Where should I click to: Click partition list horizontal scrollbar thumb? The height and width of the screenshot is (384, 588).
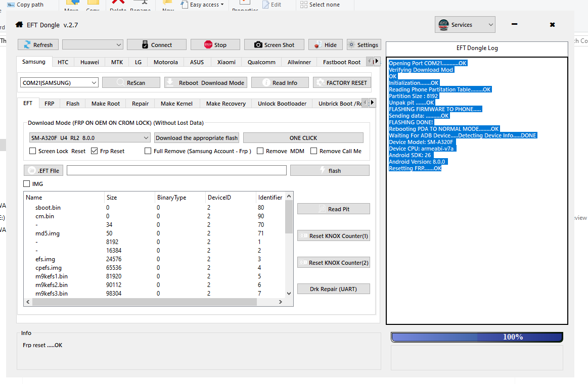pyautogui.click(x=145, y=302)
